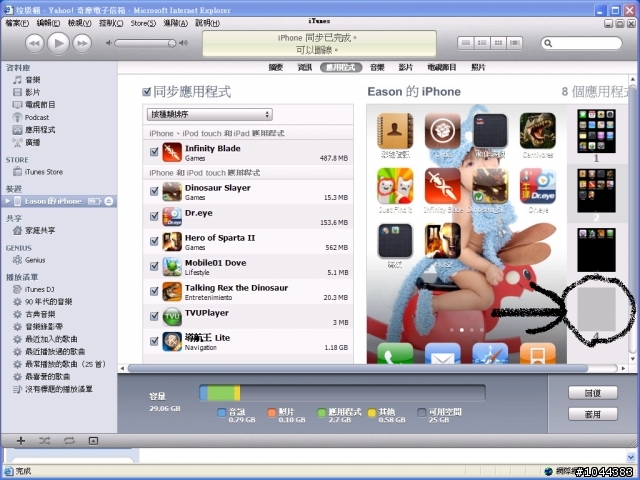This screenshot has height=480, width=640.
Task: Expand the Eason 的 iPhone device triangle
Action: pos(7,201)
